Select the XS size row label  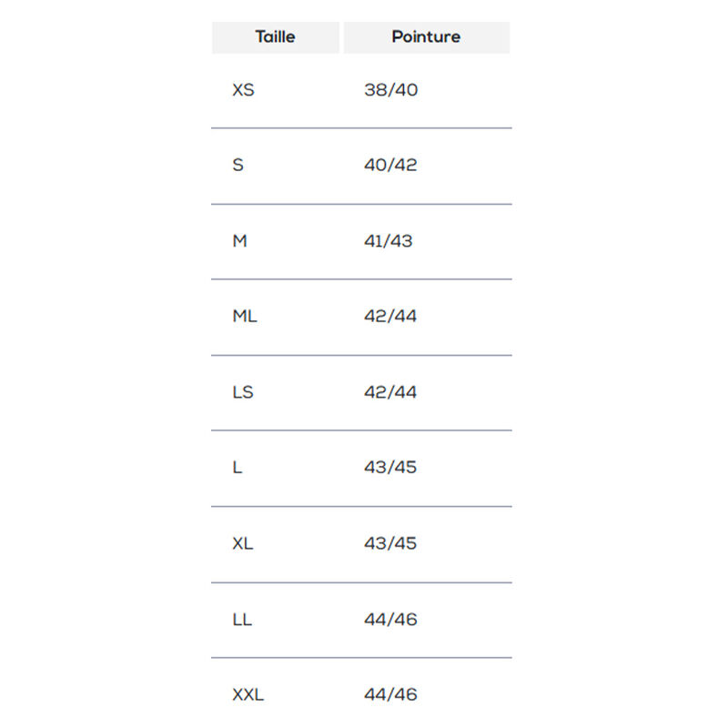[243, 90]
